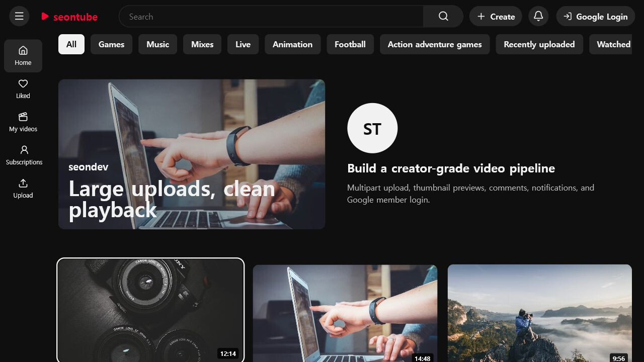
Task: Open the hamburger menu icon
Action: tap(19, 17)
